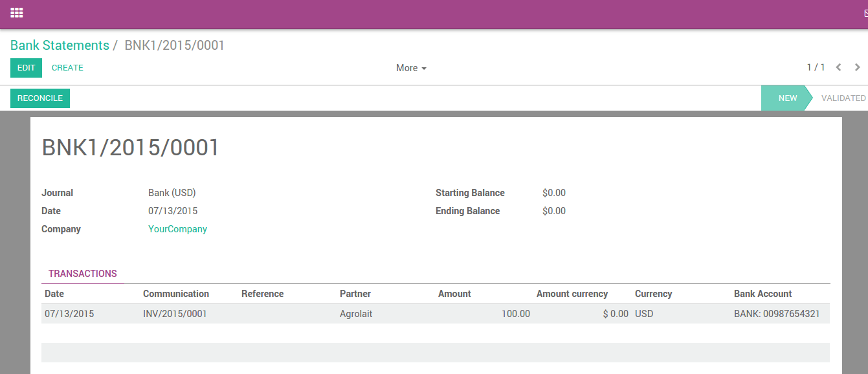Click the EDIT button

point(26,67)
